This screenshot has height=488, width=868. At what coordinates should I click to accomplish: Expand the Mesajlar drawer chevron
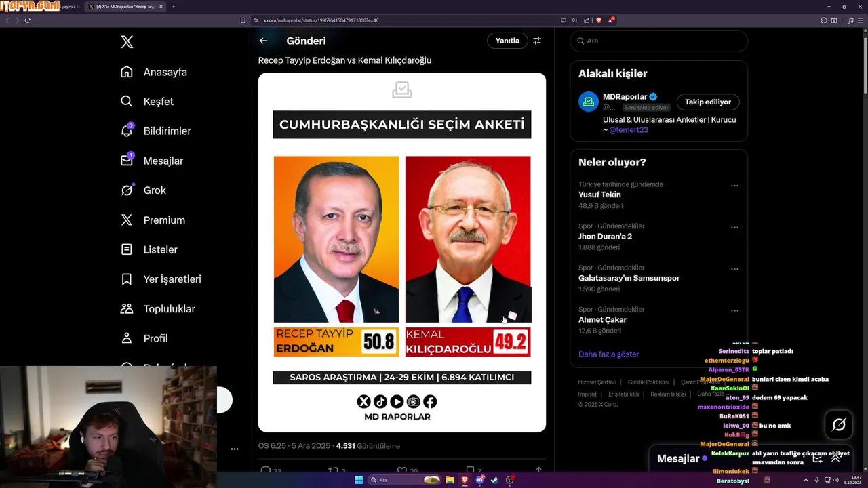coord(835,458)
